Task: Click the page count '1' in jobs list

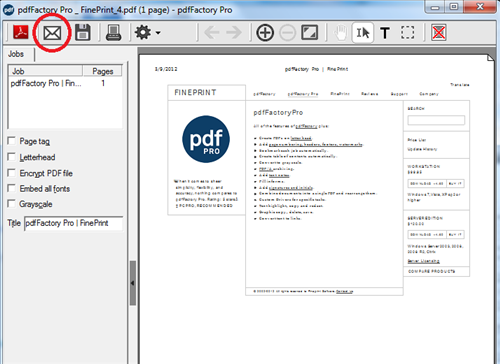Action: tap(103, 83)
